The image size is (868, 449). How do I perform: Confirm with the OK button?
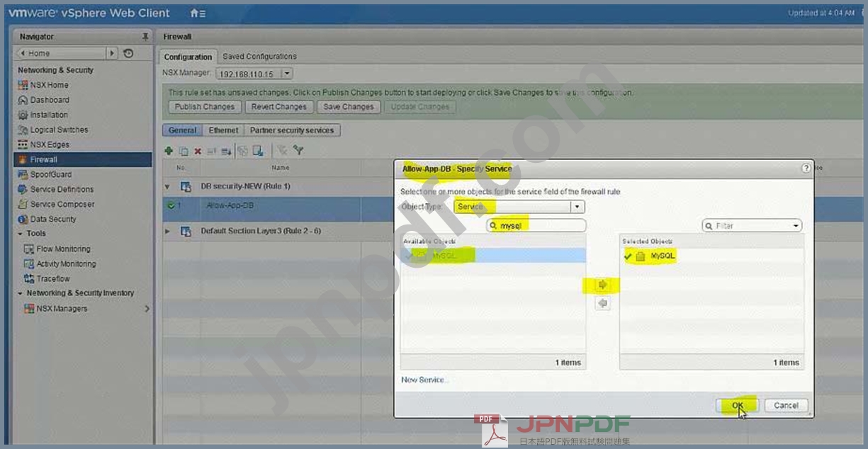(x=738, y=406)
